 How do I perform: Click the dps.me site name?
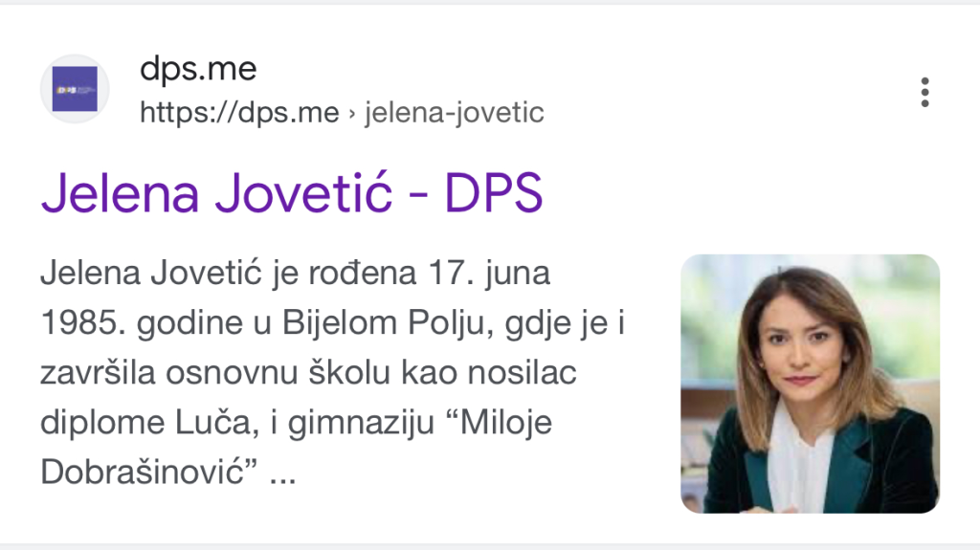point(198,68)
